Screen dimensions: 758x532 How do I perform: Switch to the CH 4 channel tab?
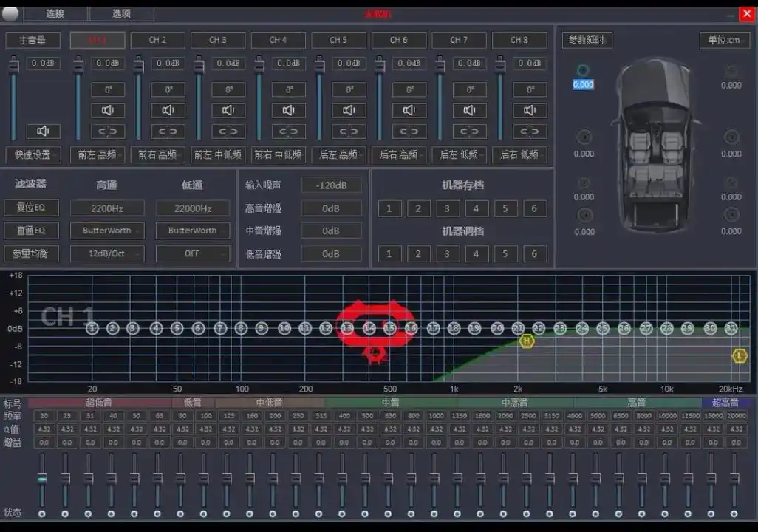tap(277, 40)
